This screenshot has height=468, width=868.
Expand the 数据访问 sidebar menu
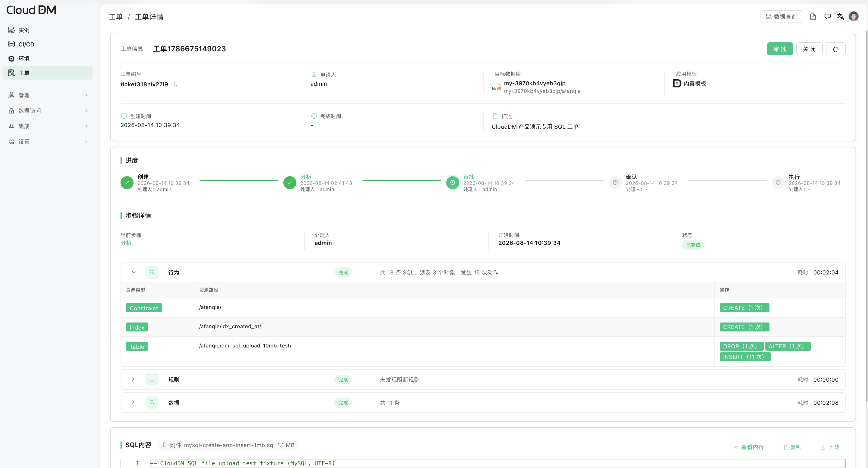click(x=47, y=110)
